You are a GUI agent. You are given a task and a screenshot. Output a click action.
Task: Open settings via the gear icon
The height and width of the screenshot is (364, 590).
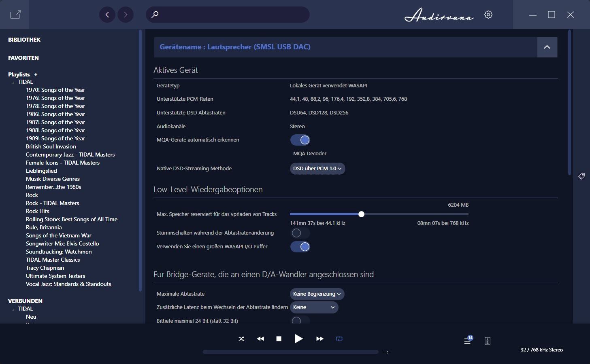[x=488, y=15]
